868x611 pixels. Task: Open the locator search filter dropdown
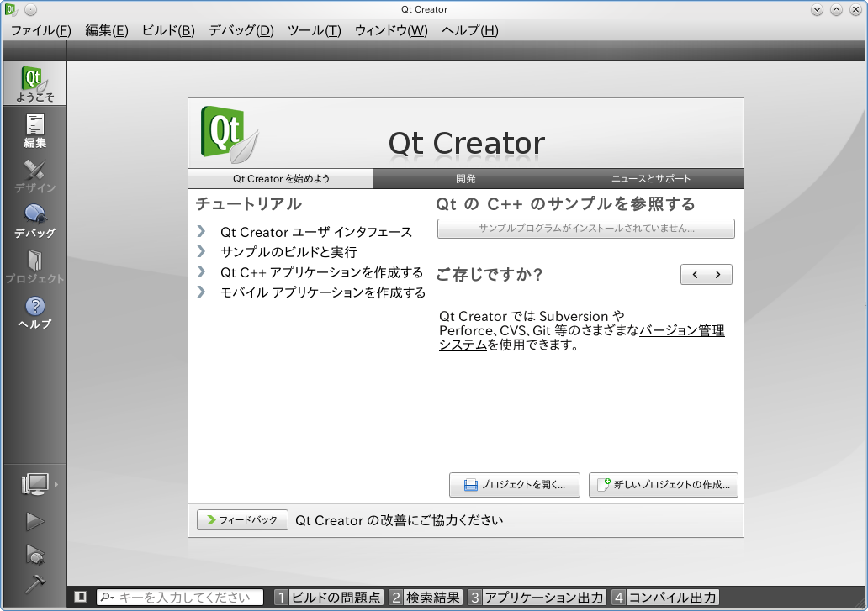108,598
